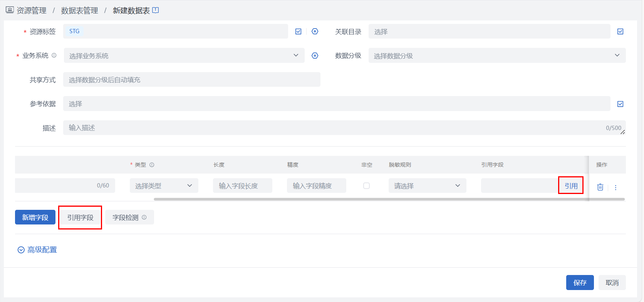This screenshot has width=644, height=302.
Task: Click the horizontal table scrollbar
Action: [x=389, y=199]
